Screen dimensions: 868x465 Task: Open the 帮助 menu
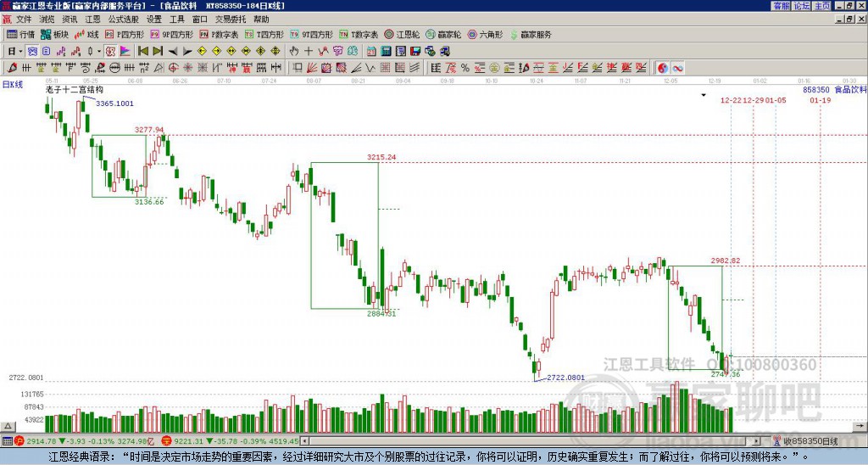click(261, 20)
